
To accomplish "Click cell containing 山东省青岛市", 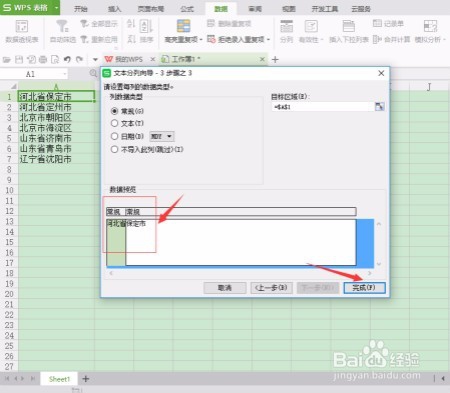I will coord(56,149).
